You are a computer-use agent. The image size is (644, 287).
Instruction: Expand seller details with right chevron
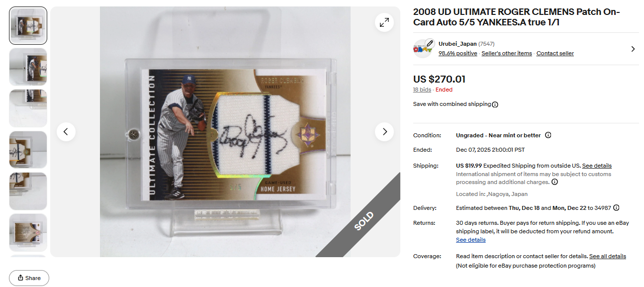coord(633,49)
